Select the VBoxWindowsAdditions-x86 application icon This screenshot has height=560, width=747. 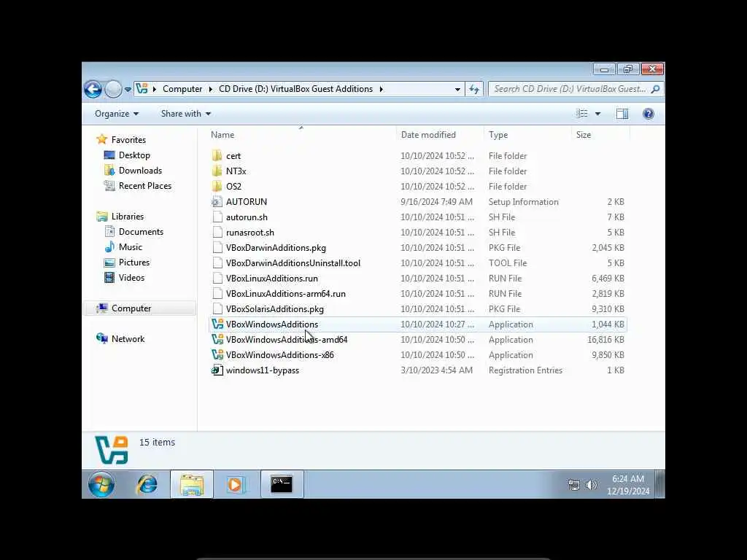coord(217,355)
